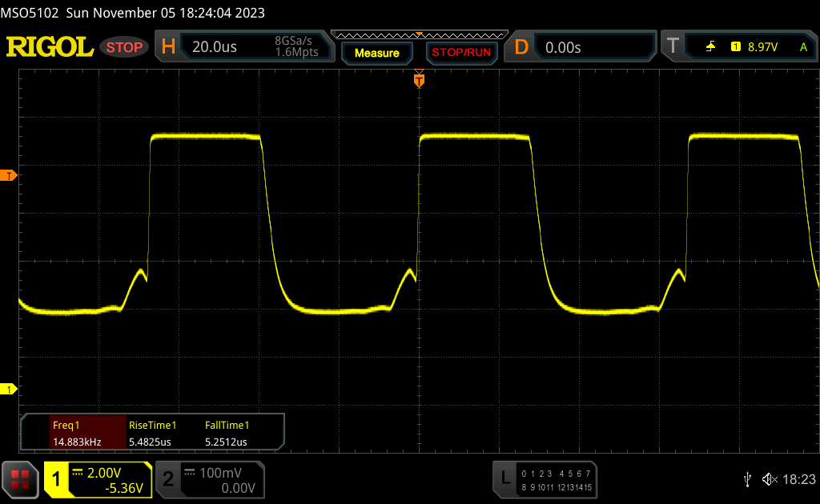
Task: Open the Measure menu
Action: point(376,53)
